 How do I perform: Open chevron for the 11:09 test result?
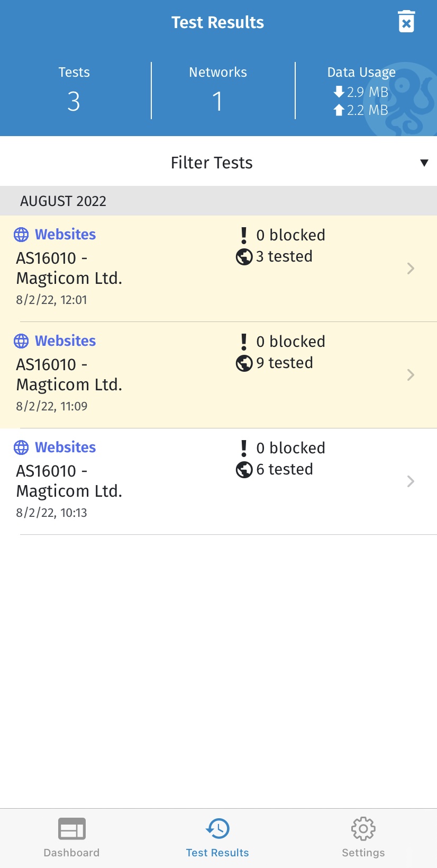pos(411,375)
